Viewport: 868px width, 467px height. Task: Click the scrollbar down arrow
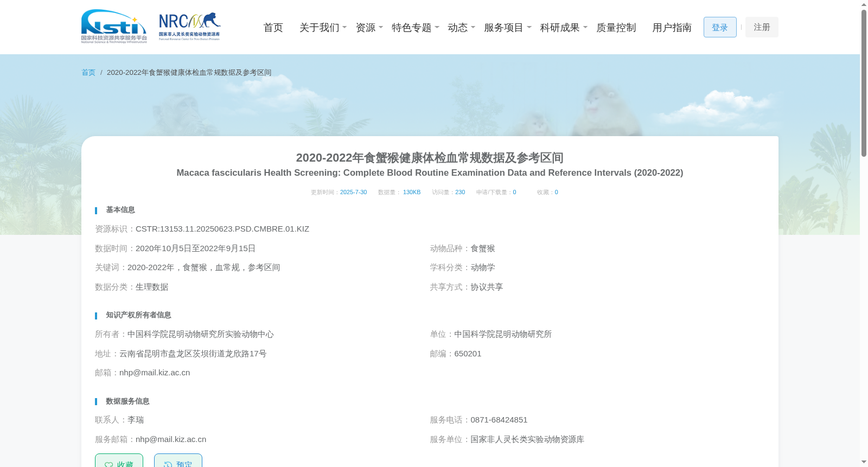[864, 463]
